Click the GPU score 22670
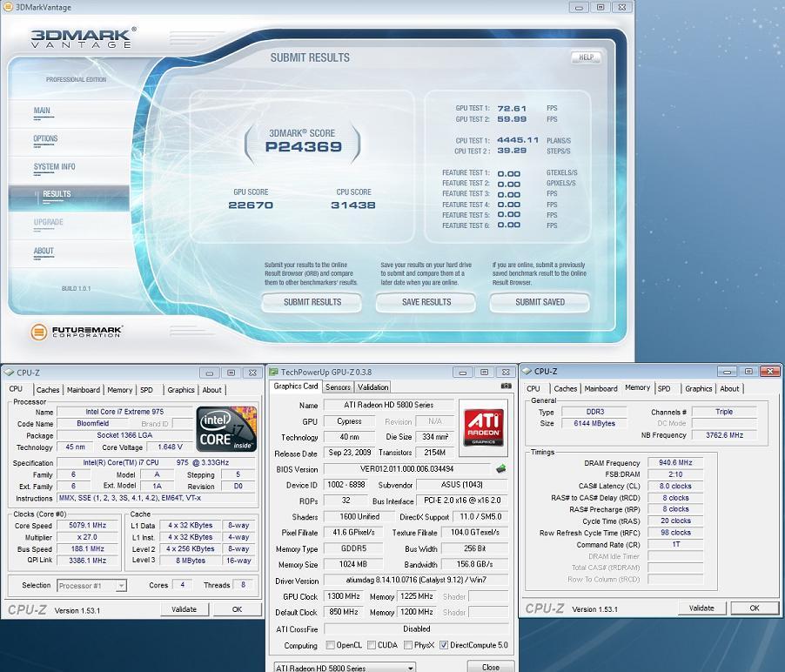Viewport: 785px width, 672px height. coord(251,205)
